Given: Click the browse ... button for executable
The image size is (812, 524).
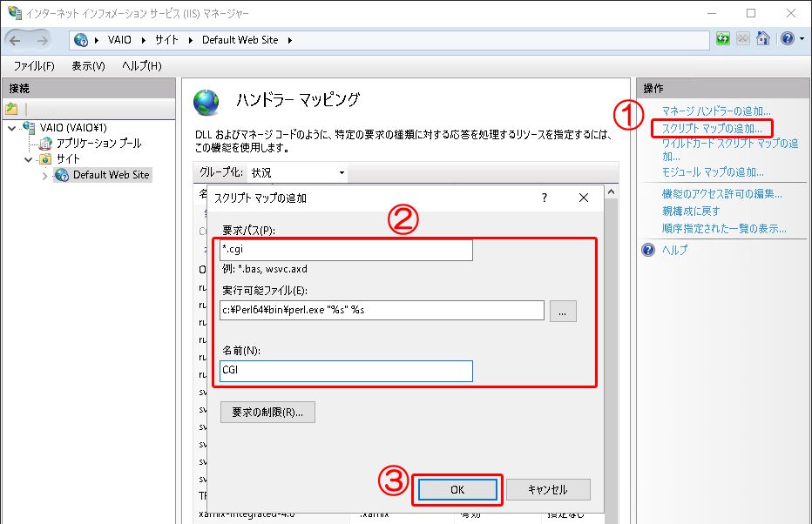Looking at the screenshot, I should [563, 311].
